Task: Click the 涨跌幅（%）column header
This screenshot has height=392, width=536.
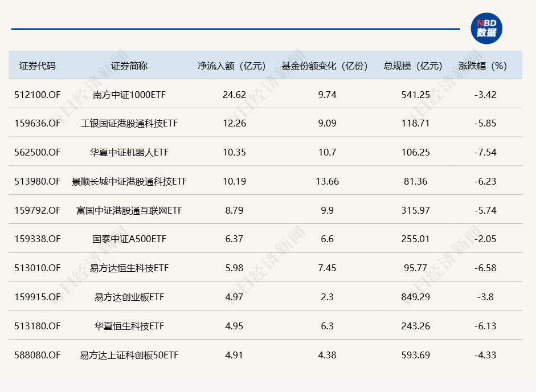Action: (x=482, y=66)
